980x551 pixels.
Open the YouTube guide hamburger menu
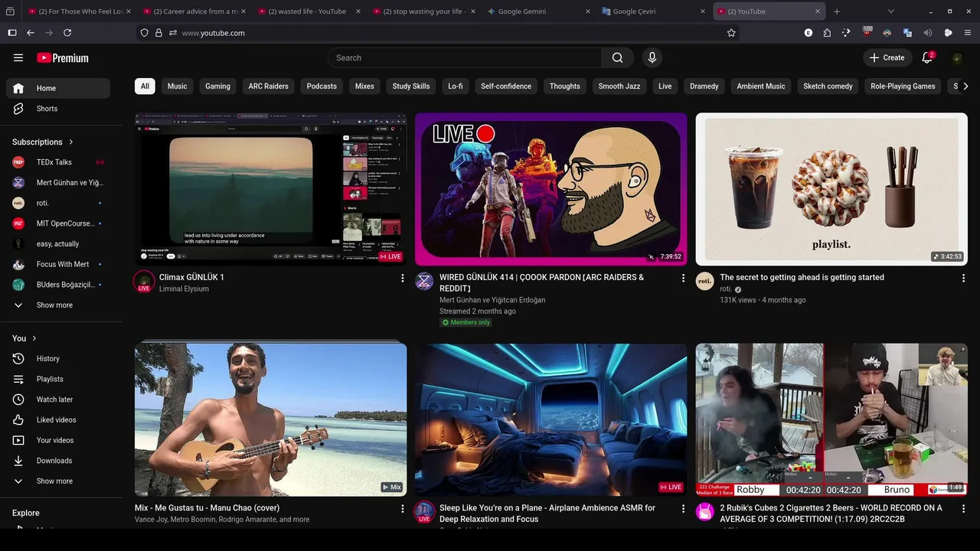[18, 57]
